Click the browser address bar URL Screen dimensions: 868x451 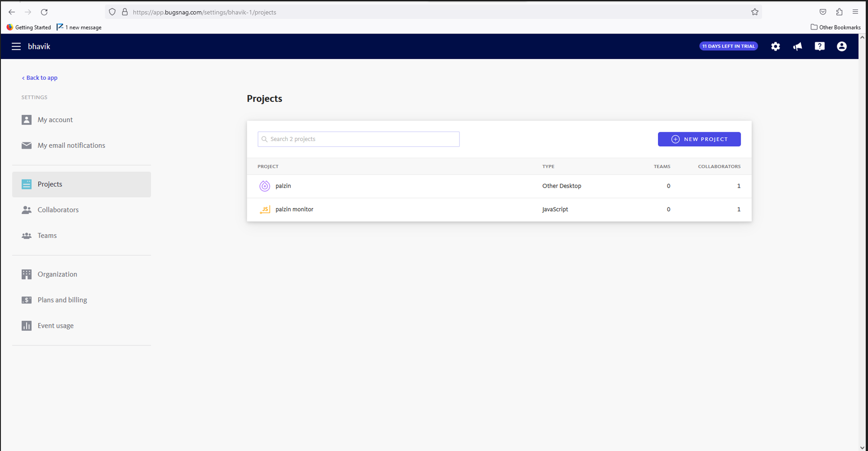(x=205, y=12)
